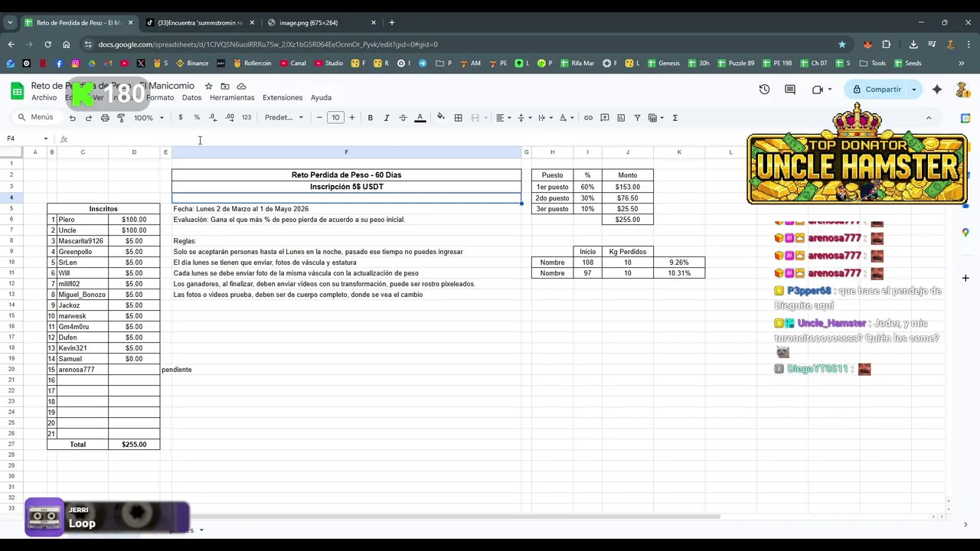
Task: Bookmark star in address bar
Action: pos(842,44)
